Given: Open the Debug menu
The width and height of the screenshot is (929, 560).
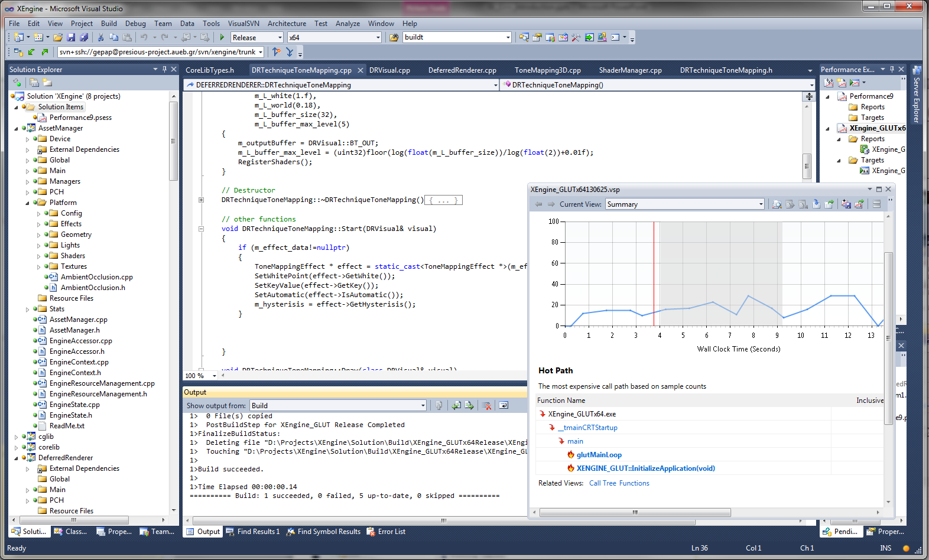Looking at the screenshot, I should click(135, 24).
